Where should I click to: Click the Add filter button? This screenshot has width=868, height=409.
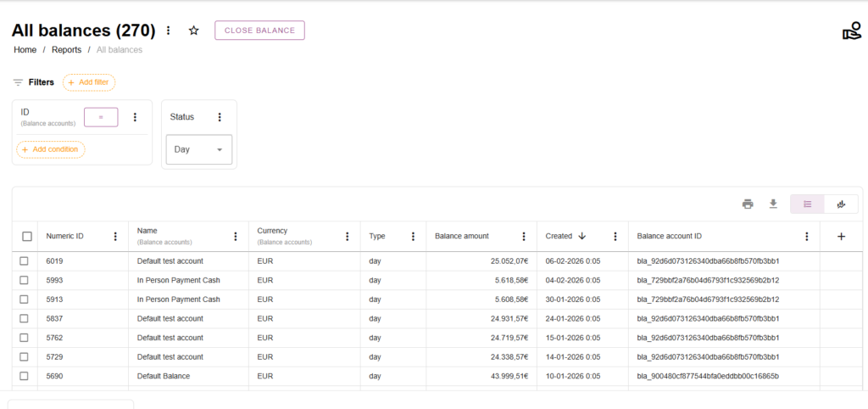pos(89,82)
